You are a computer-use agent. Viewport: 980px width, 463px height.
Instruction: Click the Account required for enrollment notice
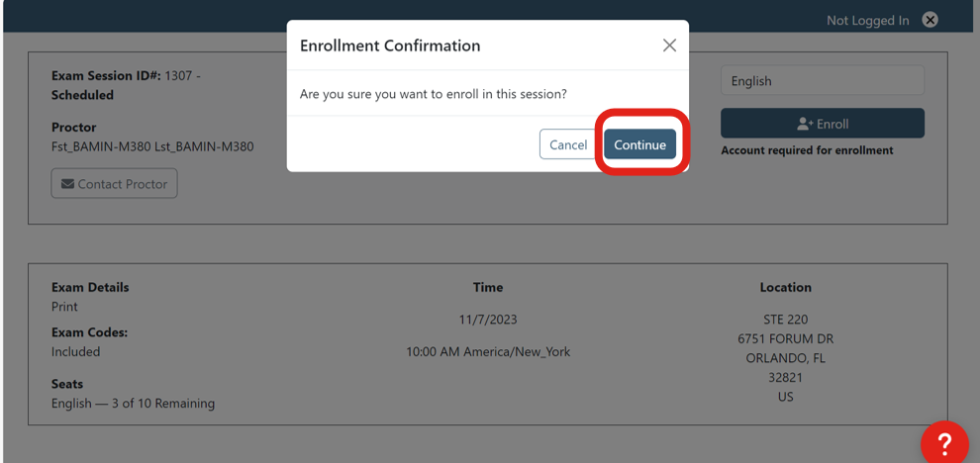807,150
